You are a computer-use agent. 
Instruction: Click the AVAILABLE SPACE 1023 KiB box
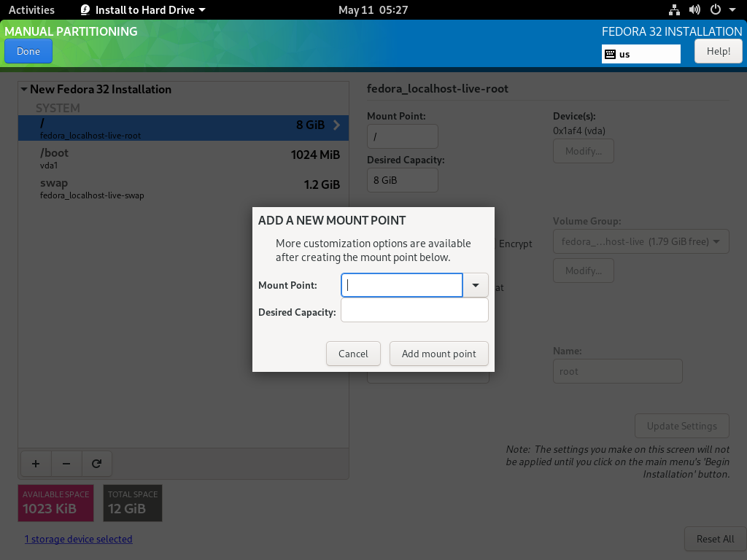pos(55,503)
